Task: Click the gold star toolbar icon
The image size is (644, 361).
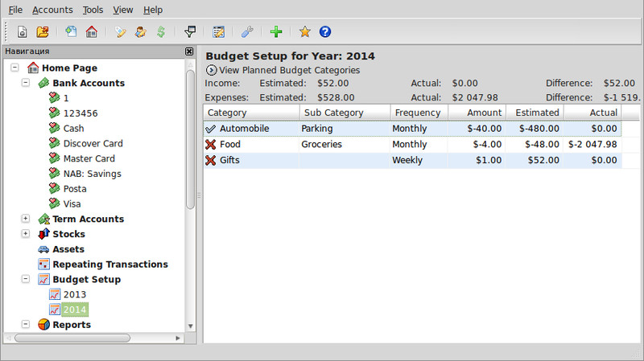Action: point(305,31)
